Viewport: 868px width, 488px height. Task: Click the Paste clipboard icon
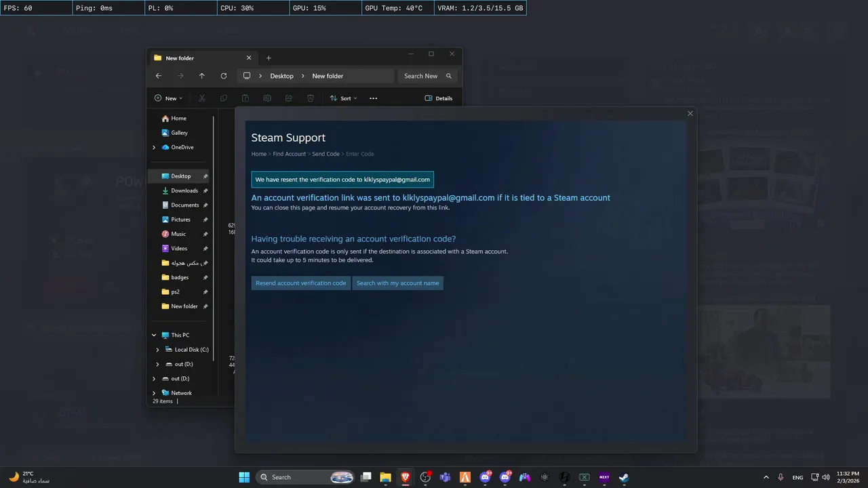tap(245, 98)
